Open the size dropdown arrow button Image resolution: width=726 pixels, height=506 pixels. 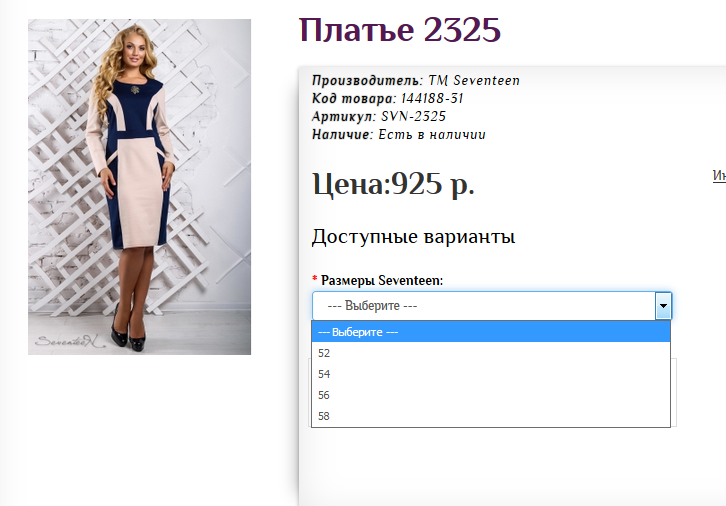(663, 306)
